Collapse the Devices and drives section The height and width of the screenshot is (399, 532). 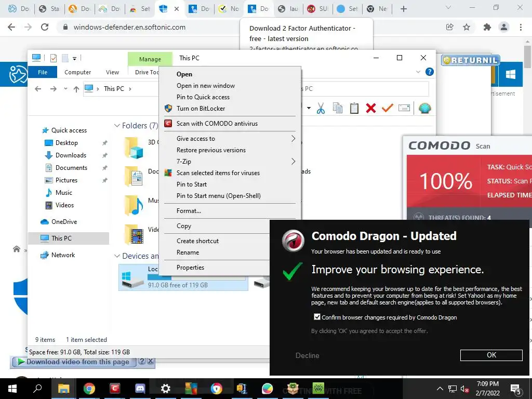[x=117, y=256]
